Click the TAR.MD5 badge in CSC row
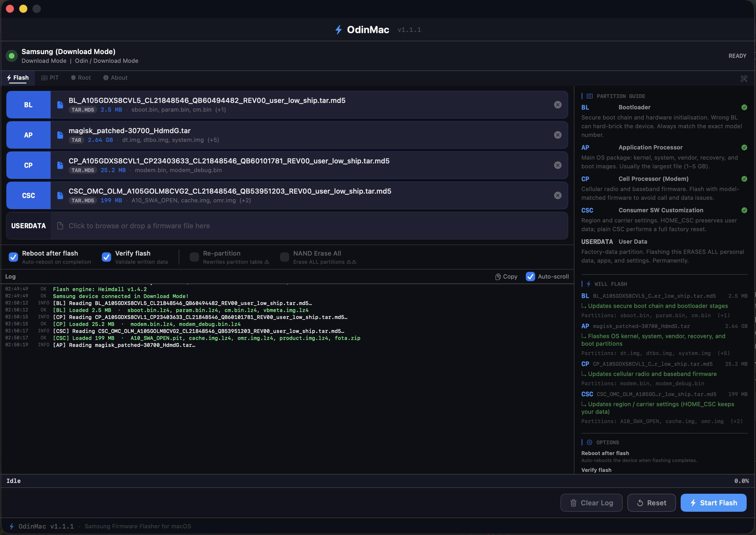The height and width of the screenshot is (535, 756). pyautogui.click(x=83, y=200)
